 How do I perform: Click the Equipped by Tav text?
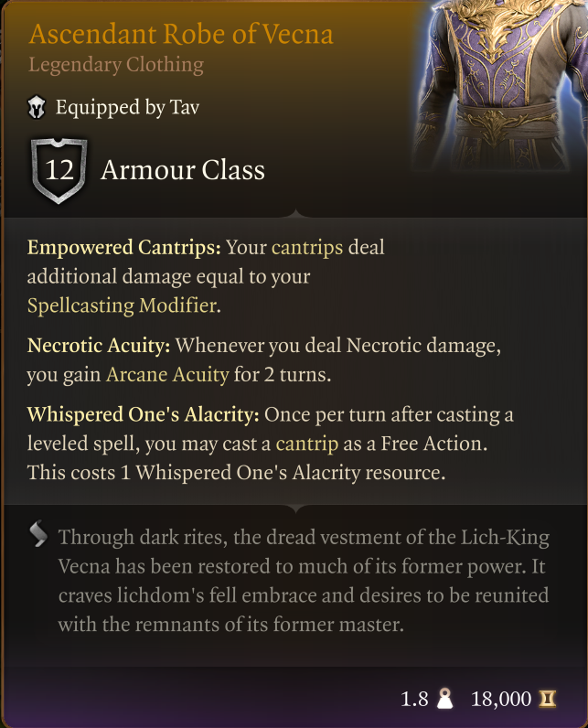coord(127,108)
